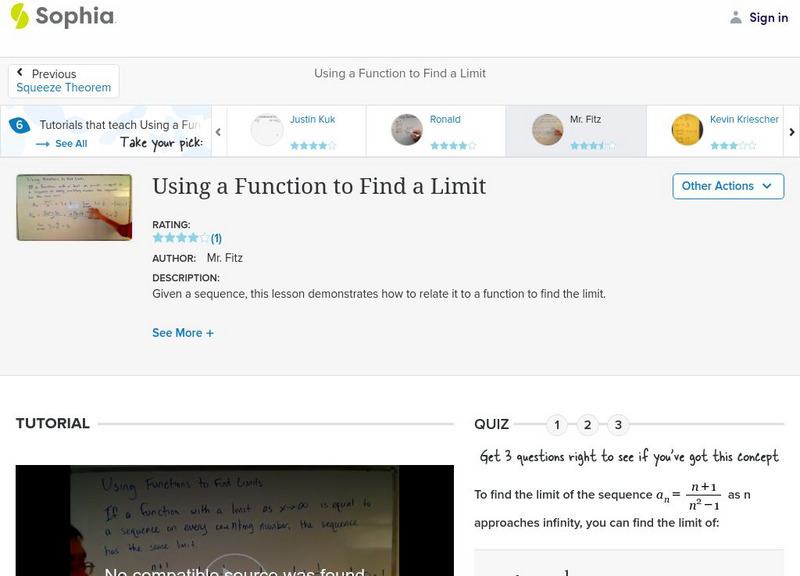The height and width of the screenshot is (576, 800).
Task: Go back via Previous Squeeze Theorem
Action: pyautogui.click(x=63, y=80)
